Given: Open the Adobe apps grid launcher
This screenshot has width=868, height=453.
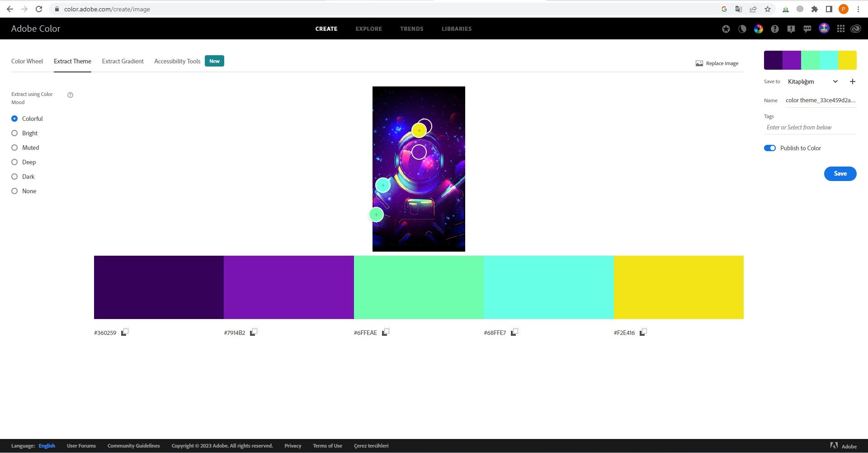Looking at the screenshot, I should tap(841, 29).
